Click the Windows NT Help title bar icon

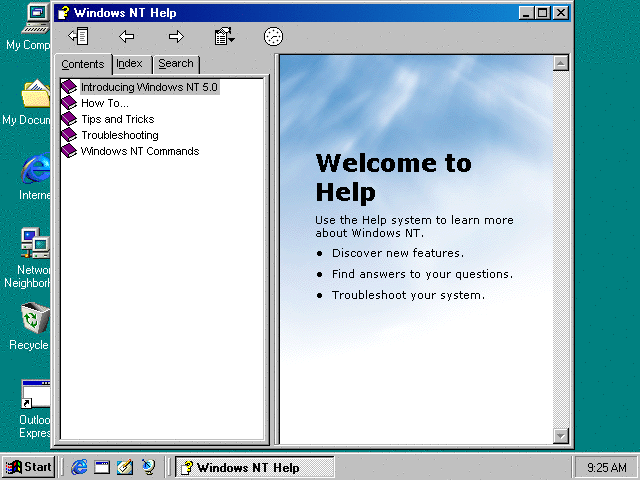63,13
